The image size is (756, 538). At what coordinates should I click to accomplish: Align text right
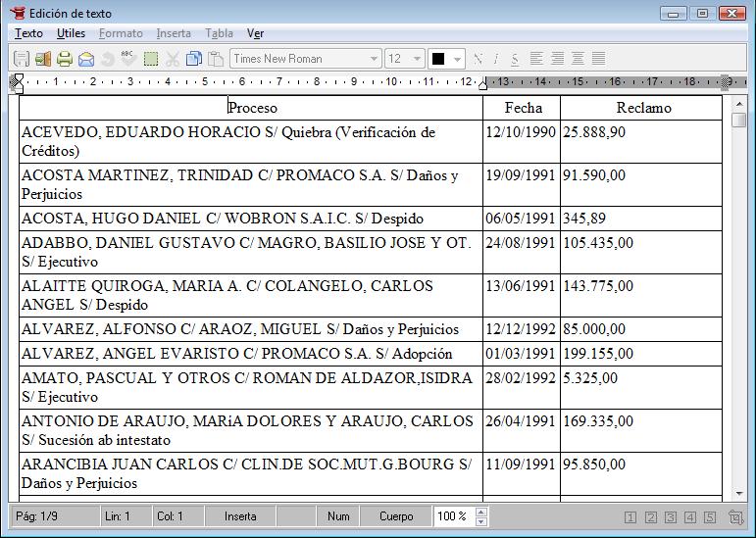(557, 58)
